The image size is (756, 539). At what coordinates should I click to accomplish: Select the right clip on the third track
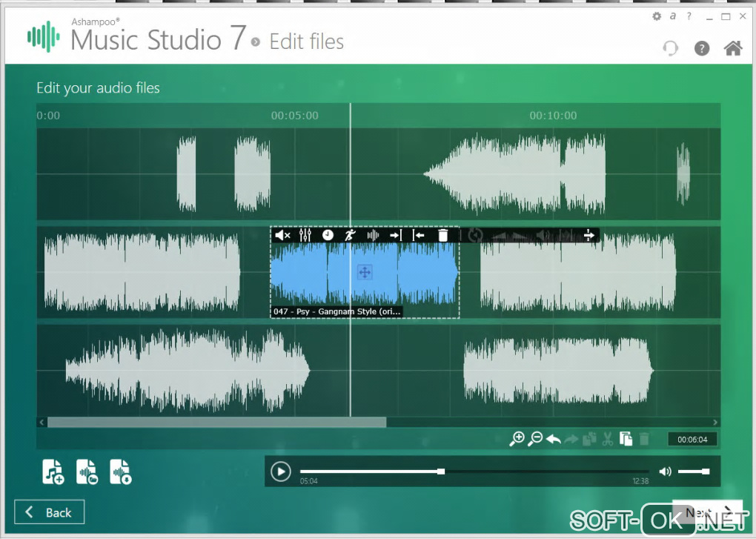(x=558, y=370)
